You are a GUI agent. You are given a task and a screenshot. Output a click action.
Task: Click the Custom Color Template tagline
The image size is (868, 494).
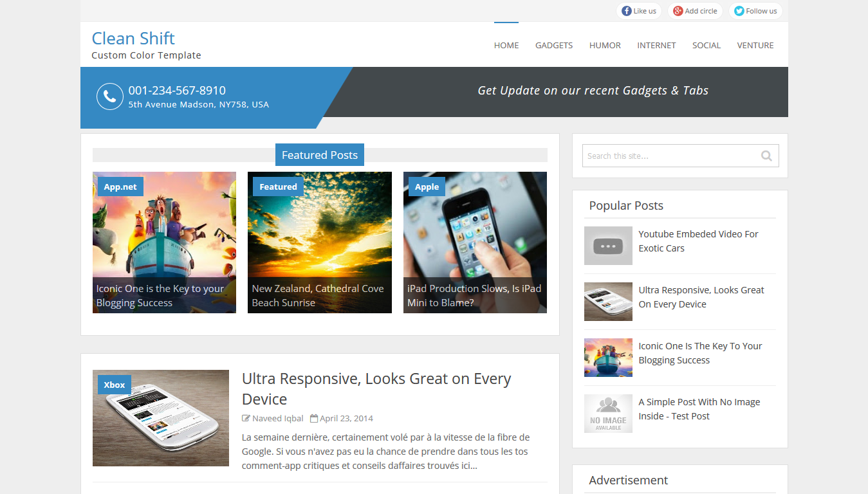tap(146, 55)
